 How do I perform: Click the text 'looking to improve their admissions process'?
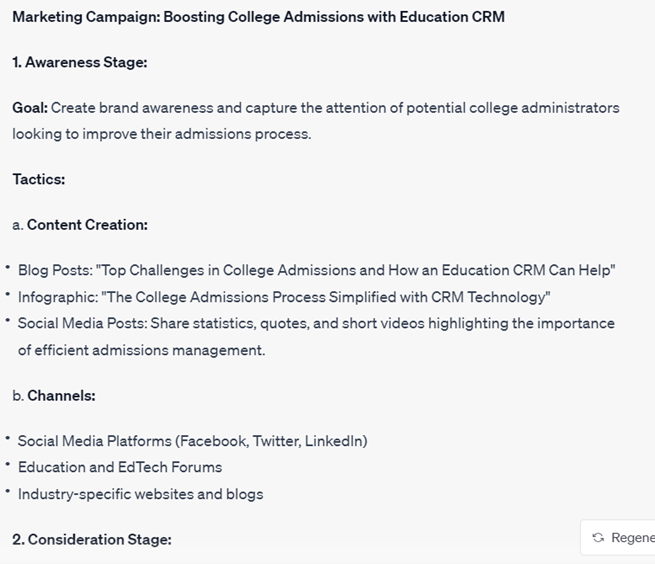point(161,133)
